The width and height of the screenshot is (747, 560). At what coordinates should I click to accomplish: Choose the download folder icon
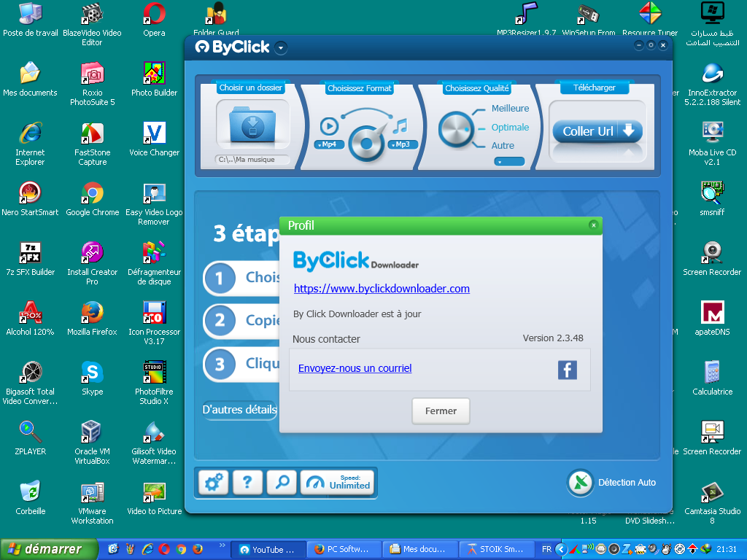[252, 125]
